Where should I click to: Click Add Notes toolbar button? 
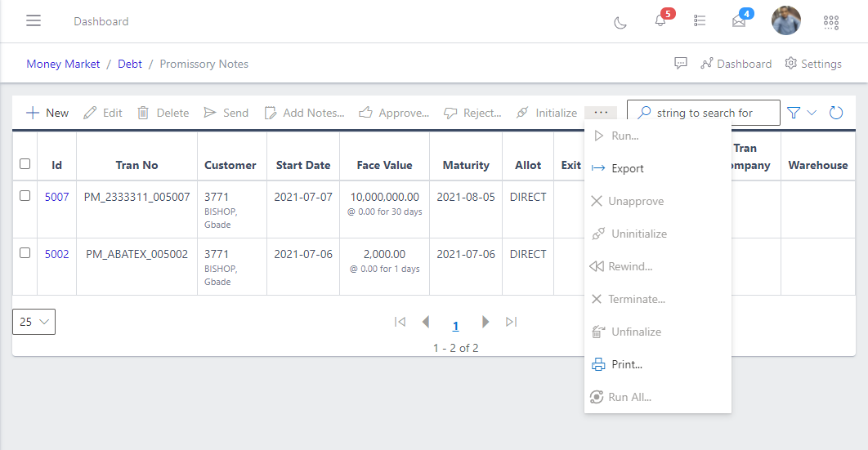click(305, 113)
